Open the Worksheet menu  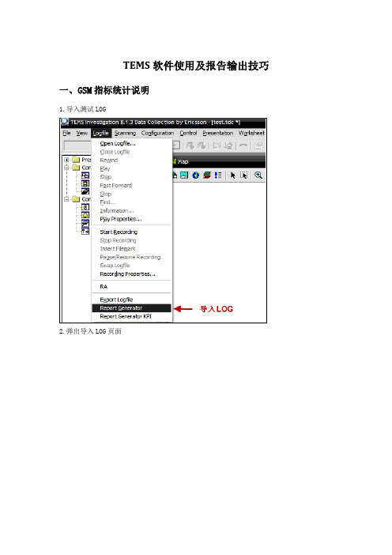point(251,133)
